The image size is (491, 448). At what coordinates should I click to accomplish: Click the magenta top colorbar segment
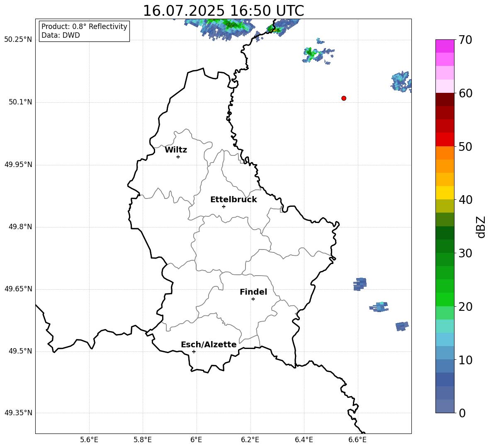point(445,46)
